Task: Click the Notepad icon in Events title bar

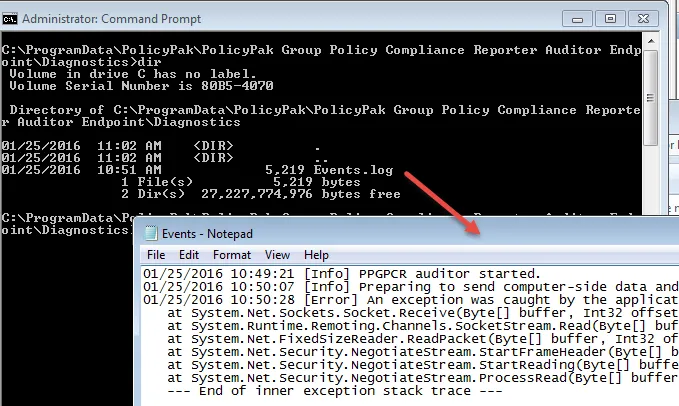Action: (x=150, y=233)
